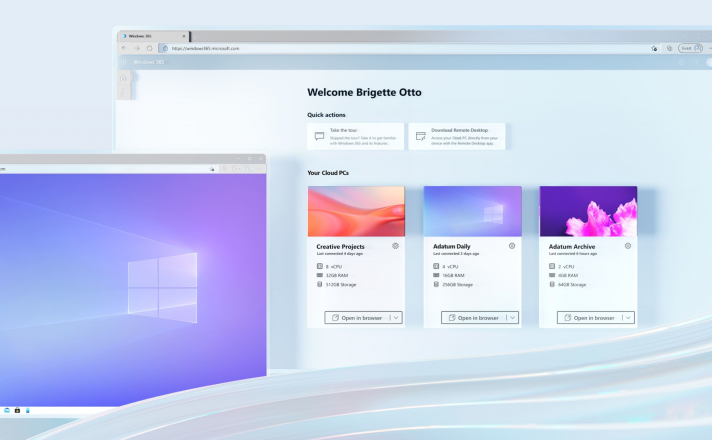
Task: Open the collections icon in main browser toolbar
Action: [669, 48]
